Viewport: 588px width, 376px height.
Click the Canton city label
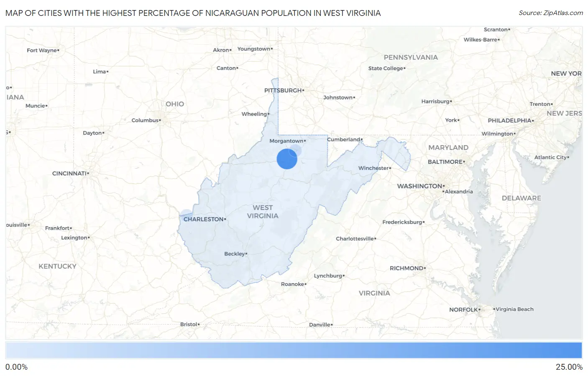226,68
